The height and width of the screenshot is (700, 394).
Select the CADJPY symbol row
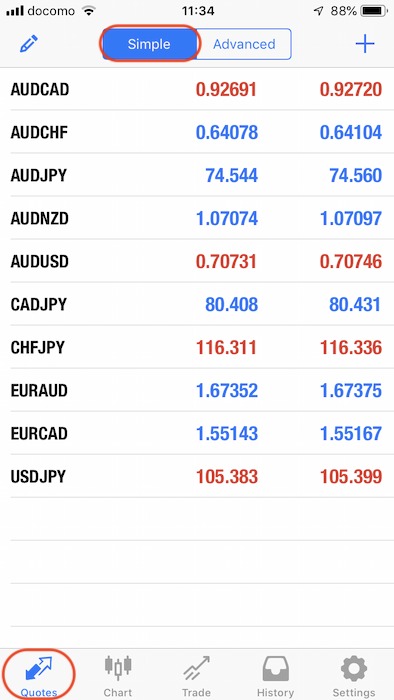197,304
